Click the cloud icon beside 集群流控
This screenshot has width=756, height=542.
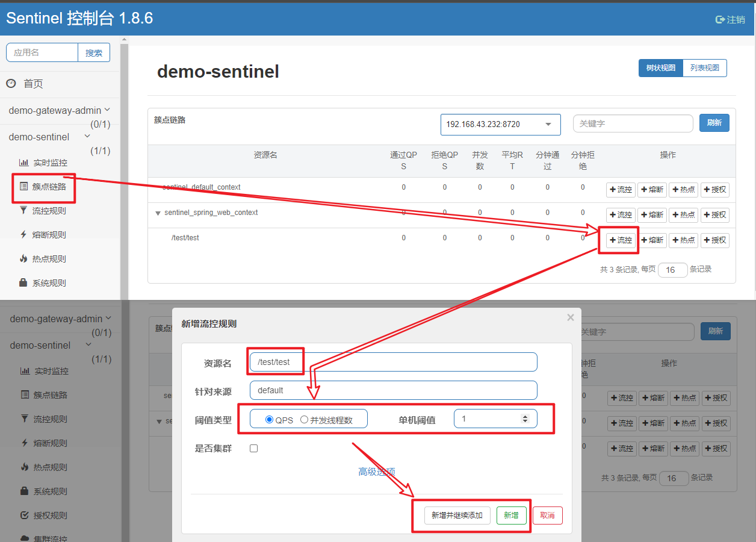coord(25,538)
